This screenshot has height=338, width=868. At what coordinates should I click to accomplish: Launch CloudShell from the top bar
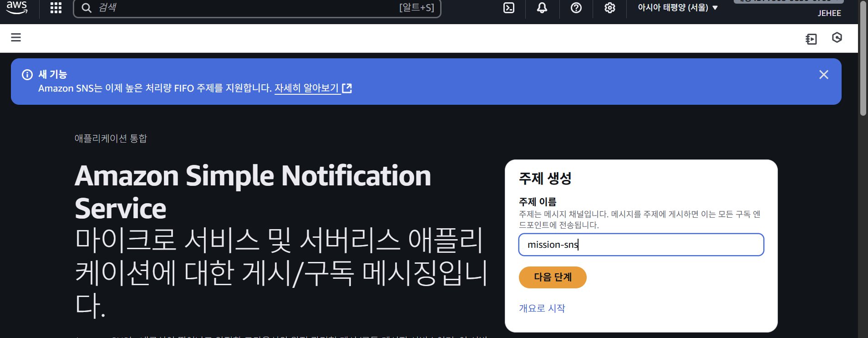(508, 8)
